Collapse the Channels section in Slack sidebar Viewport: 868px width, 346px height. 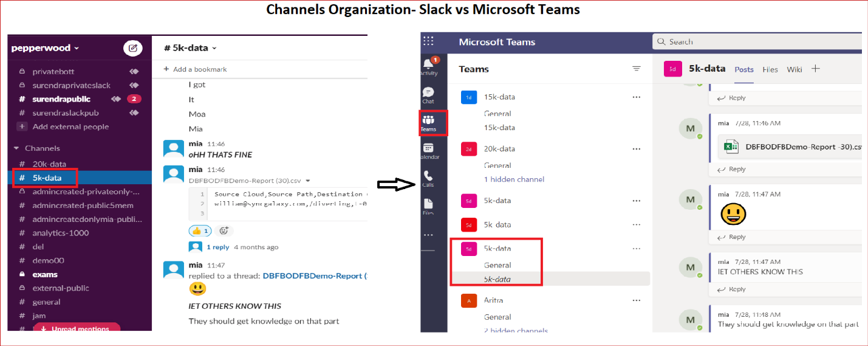coord(16,148)
